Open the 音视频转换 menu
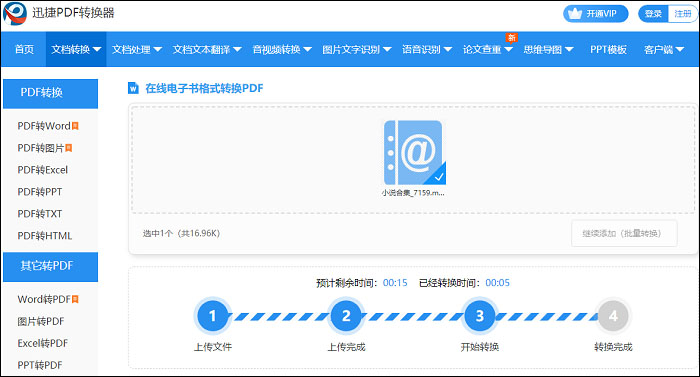 (x=282, y=49)
